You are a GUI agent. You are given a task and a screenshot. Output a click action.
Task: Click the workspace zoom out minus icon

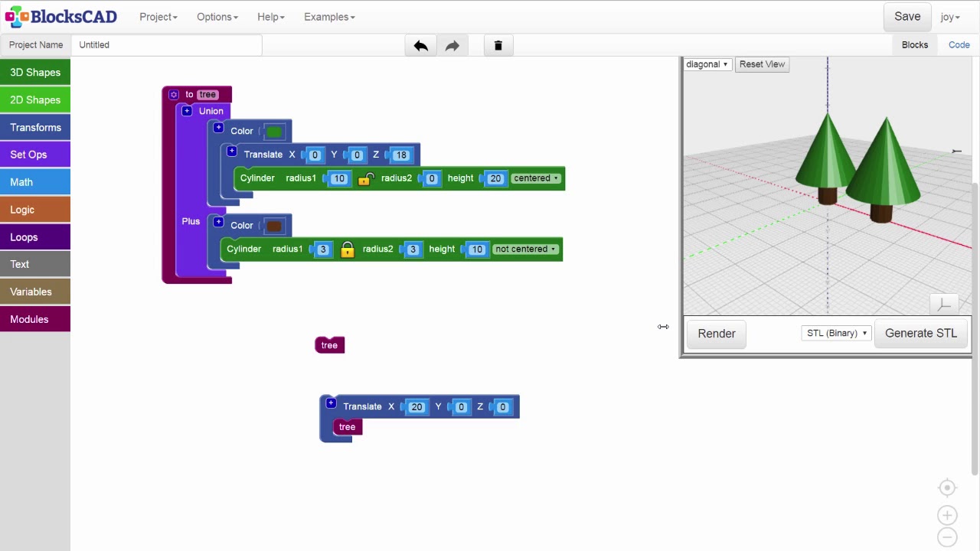point(947,536)
